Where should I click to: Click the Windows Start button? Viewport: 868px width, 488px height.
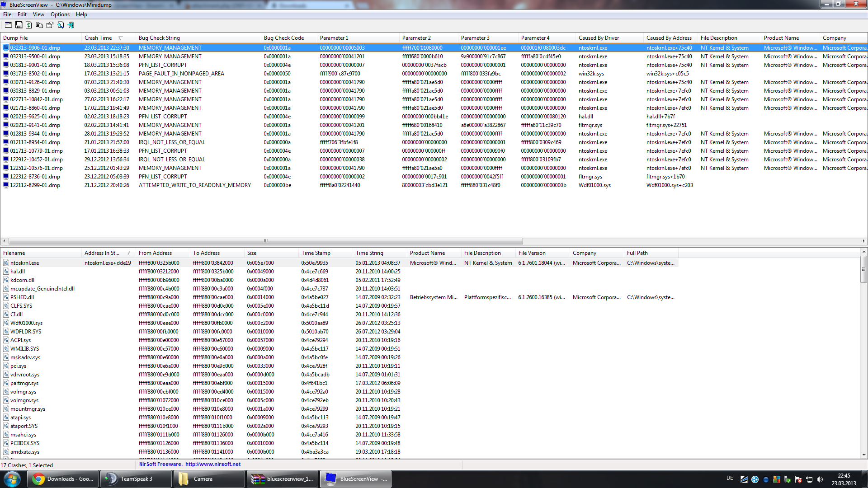click(x=12, y=479)
